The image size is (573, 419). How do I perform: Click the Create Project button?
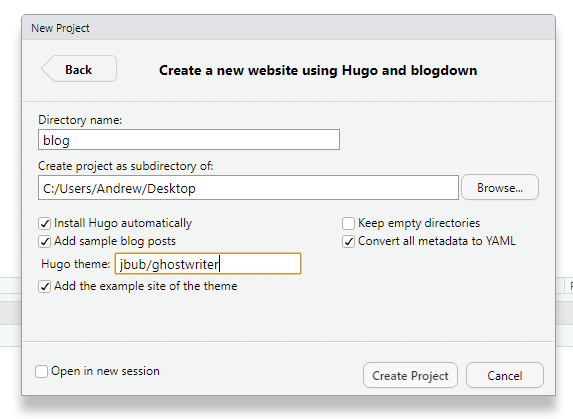click(x=410, y=375)
